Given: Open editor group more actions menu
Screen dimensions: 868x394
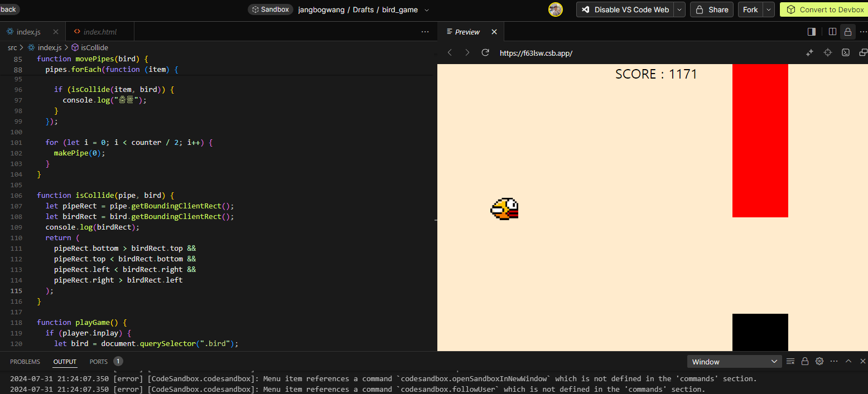Looking at the screenshot, I should click(425, 32).
